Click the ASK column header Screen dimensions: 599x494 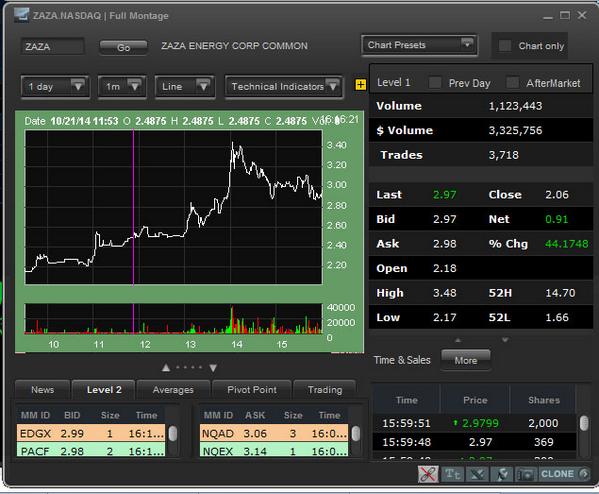pos(255,415)
